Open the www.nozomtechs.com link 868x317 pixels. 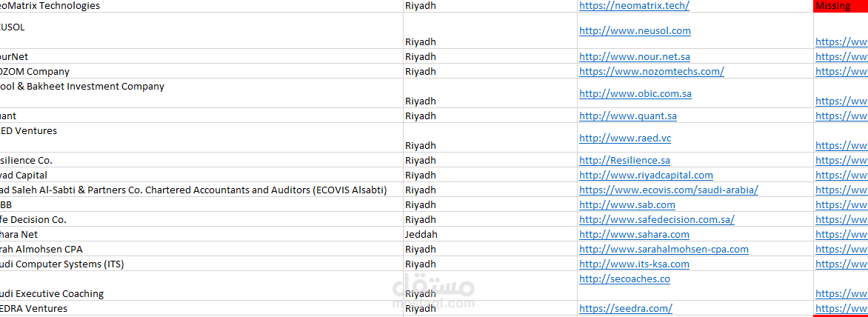(652, 71)
